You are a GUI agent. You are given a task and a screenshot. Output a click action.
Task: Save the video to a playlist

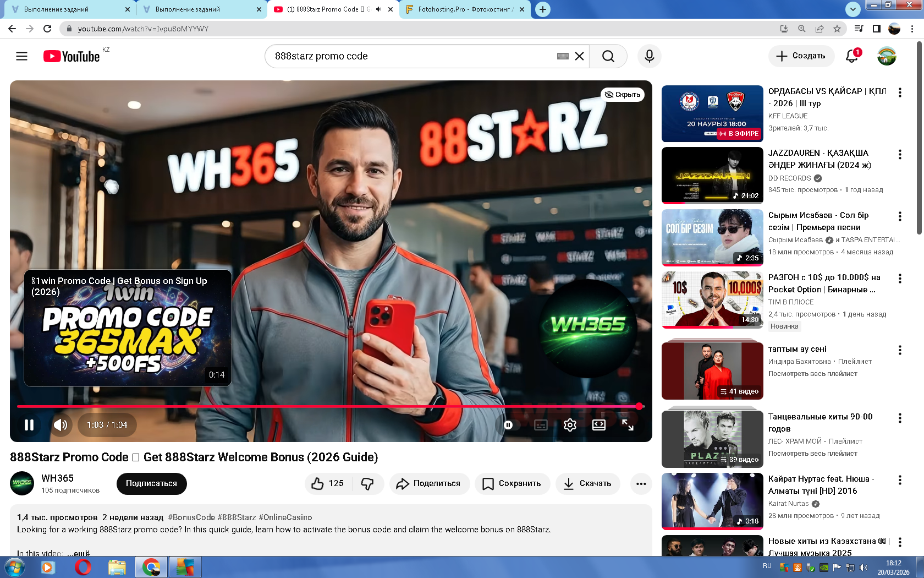[x=512, y=483]
